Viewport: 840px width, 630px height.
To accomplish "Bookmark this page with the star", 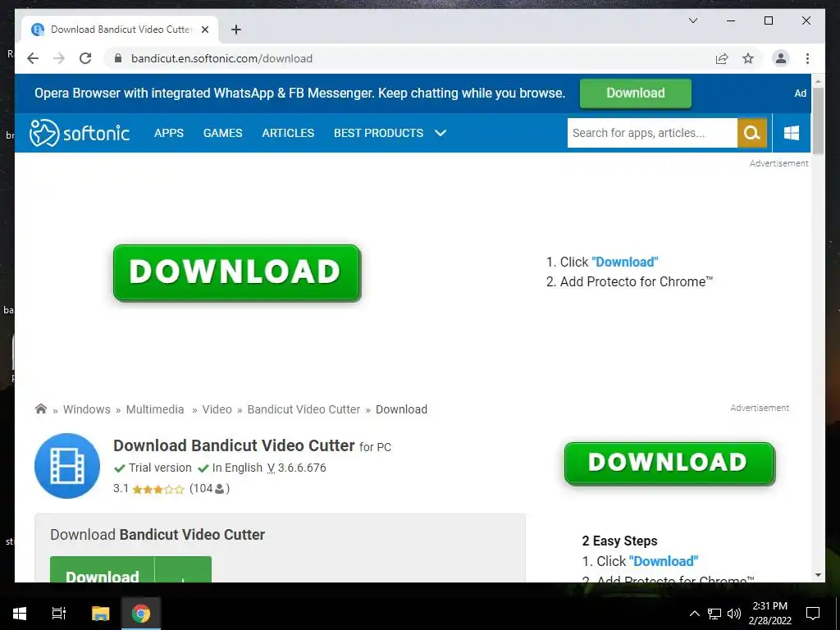I will (748, 58).
